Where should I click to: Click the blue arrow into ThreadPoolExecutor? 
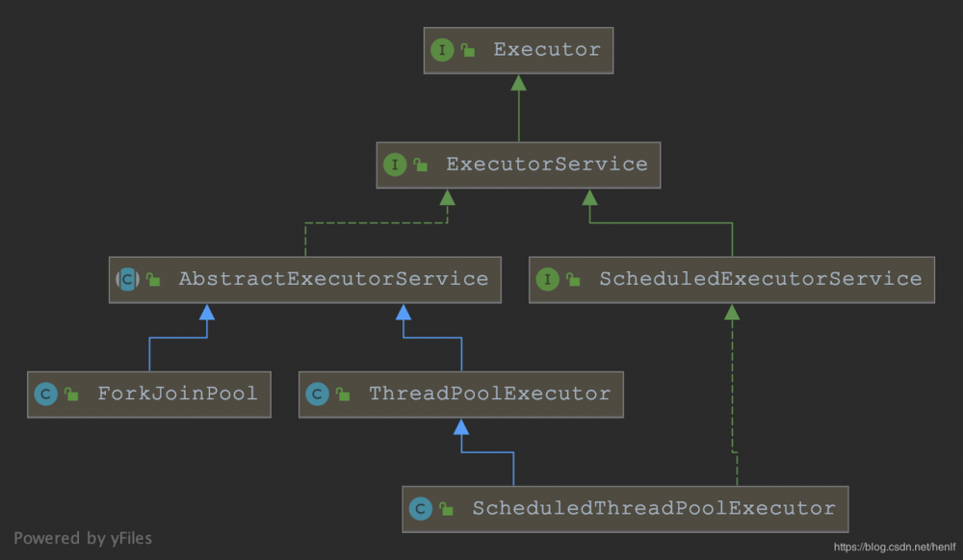(x=460, y=431)
